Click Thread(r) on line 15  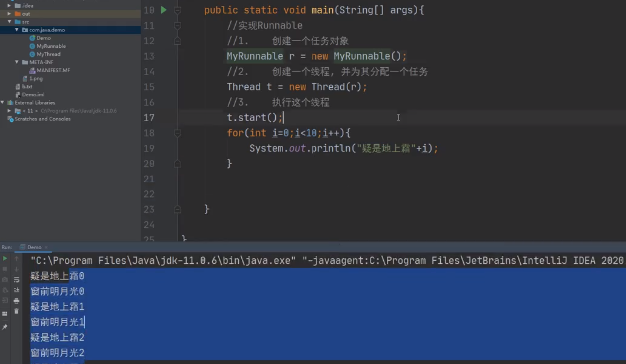click(336, 87)
